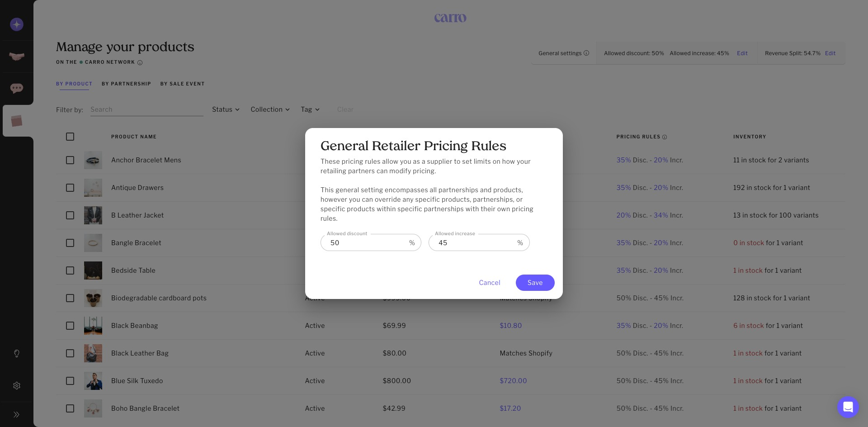Expand the Collection filter dropdown
Screen dimensions: 868x427
coord(270,109)
